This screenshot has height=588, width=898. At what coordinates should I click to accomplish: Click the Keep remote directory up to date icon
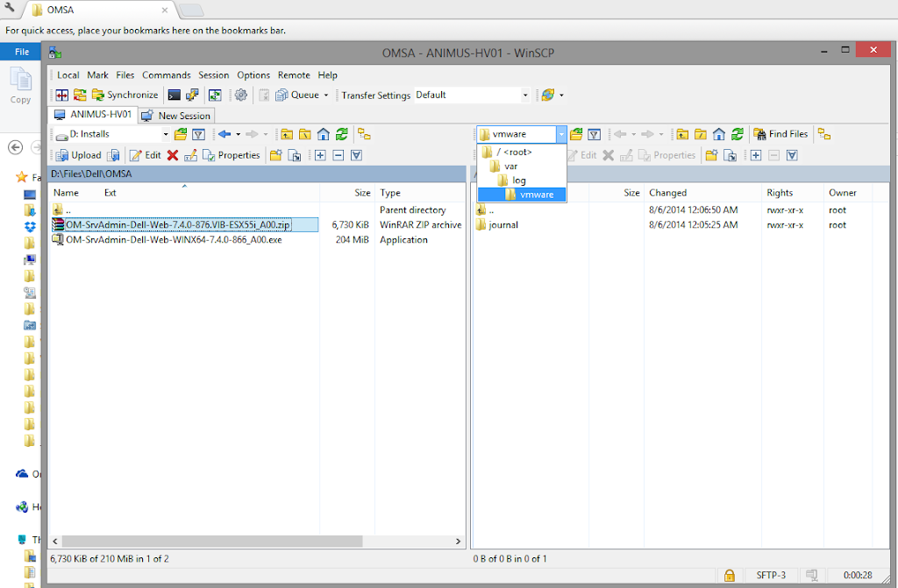click(x=216, y=95)
